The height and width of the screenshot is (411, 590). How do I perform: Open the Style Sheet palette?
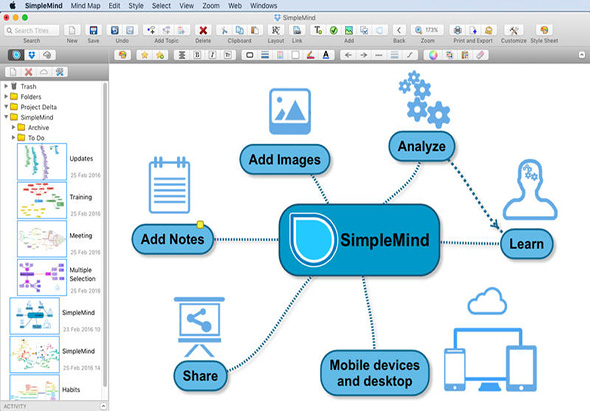coord(544,30)
